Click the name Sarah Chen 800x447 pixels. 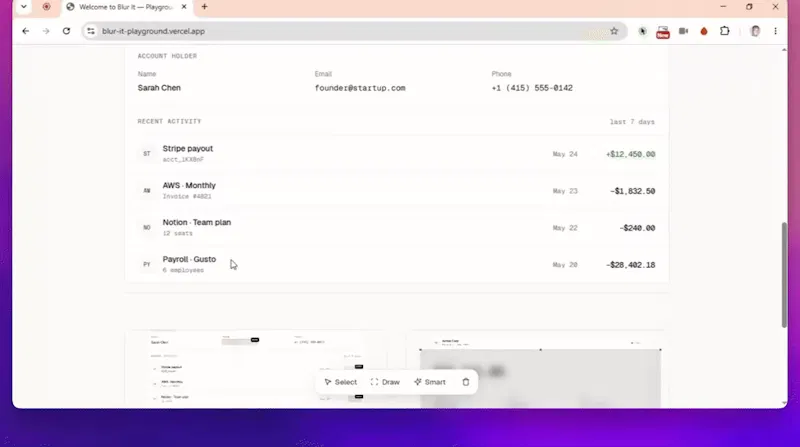point(159,88)
